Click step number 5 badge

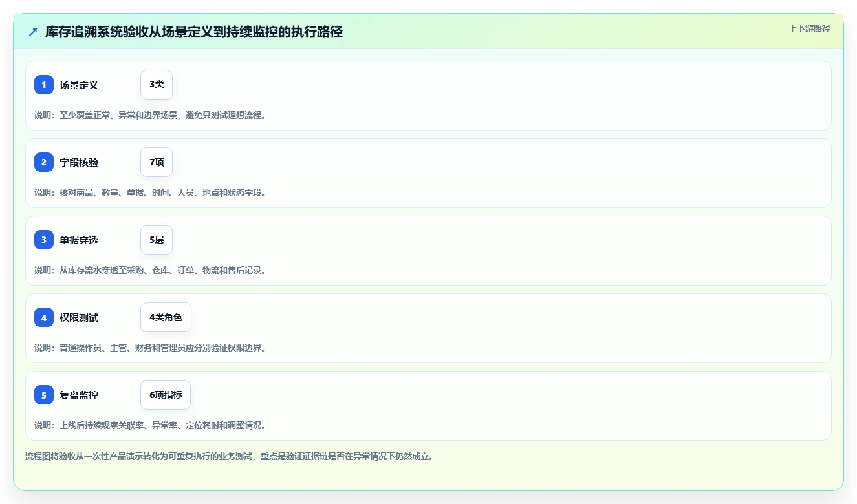point(44,395)
